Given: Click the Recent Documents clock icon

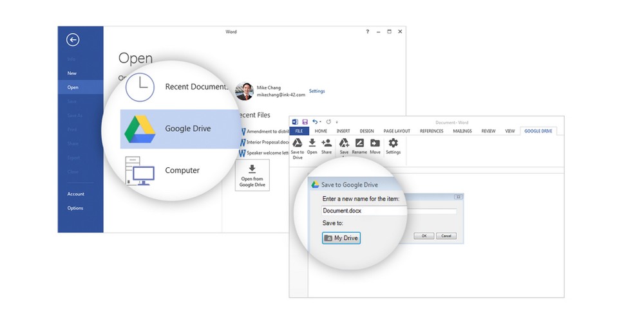Looking at the screenshot, I should coord(140,87).
